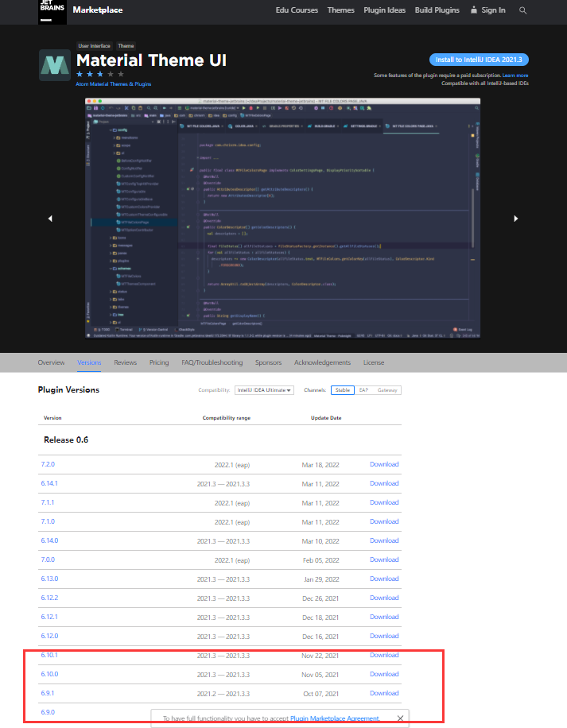567x728 pixels.
Task: Download version 6.12.0
Action: 384,636
